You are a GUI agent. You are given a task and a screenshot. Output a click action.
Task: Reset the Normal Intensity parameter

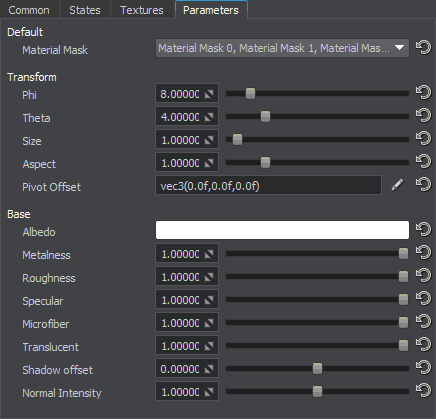(423, 391)
